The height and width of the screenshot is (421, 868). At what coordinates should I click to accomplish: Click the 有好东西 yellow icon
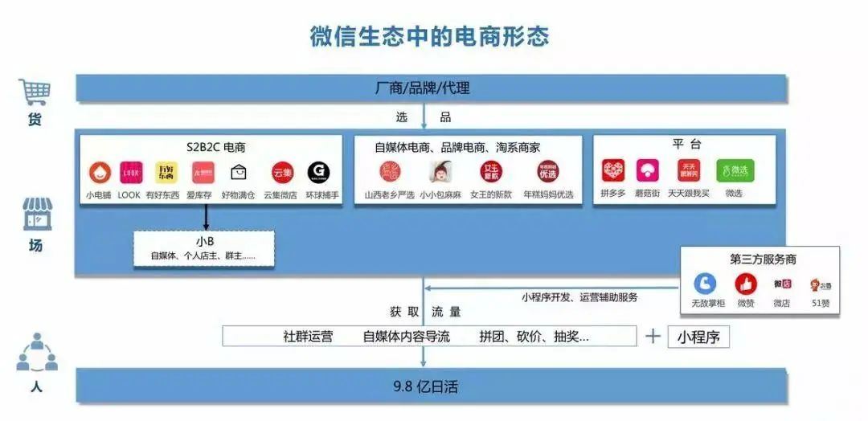(165, 173)
